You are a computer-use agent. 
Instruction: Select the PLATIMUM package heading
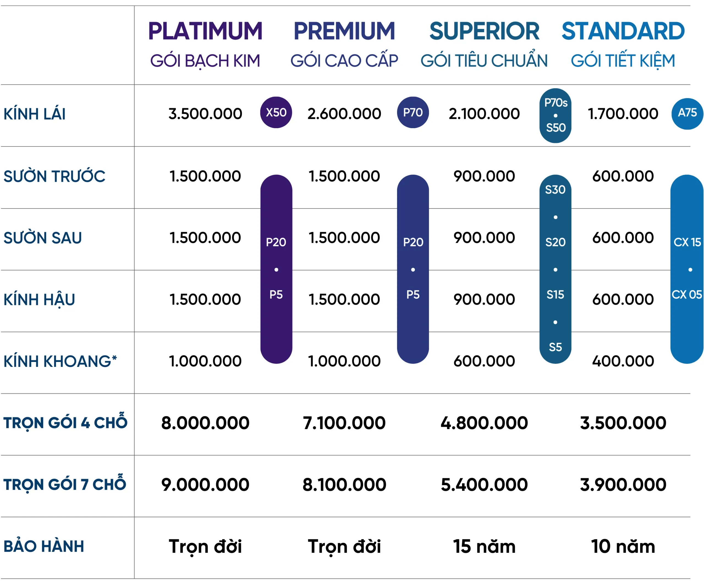205,31
